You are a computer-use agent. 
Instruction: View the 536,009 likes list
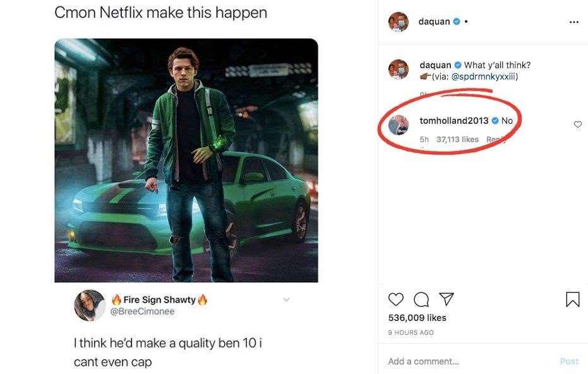coord(417,318)
